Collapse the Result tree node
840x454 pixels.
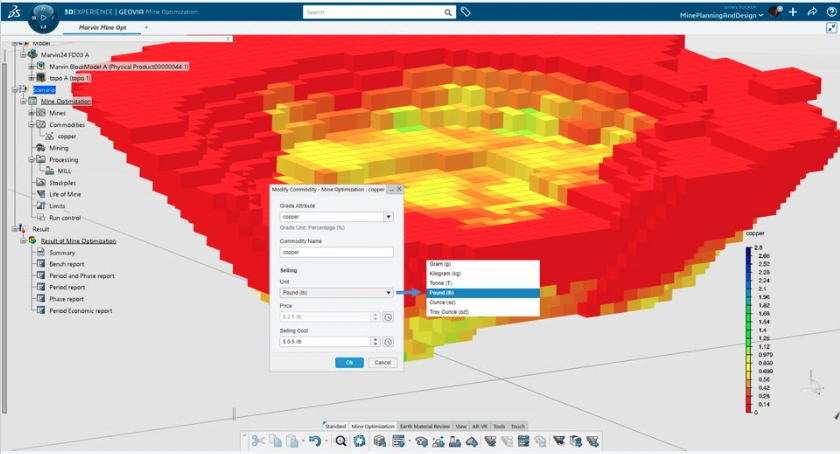pyautogui.click(x=14, y=229)
